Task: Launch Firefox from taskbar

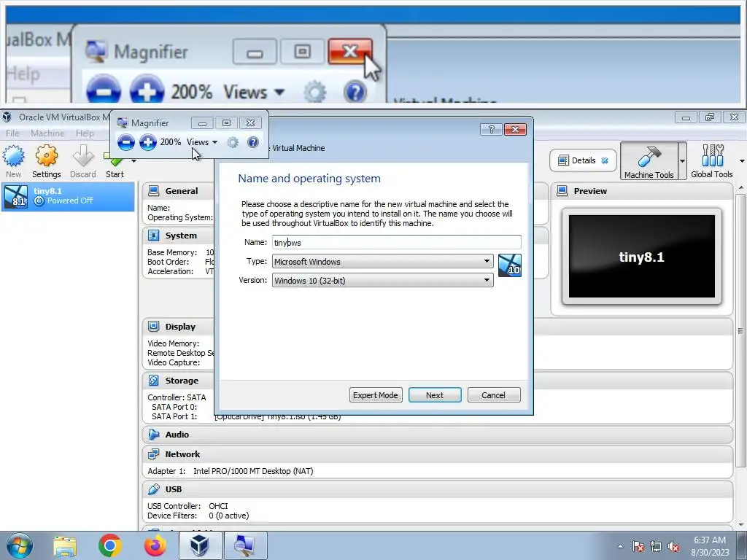Action: [x=155, y=545]
